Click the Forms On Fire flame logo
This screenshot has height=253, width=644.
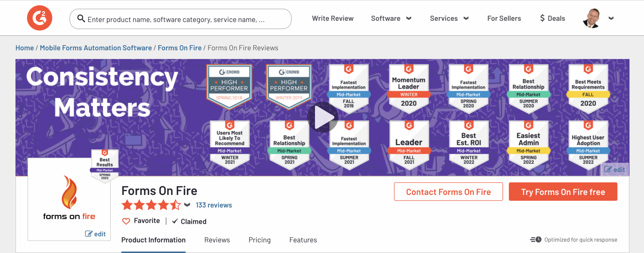(69, 192)
